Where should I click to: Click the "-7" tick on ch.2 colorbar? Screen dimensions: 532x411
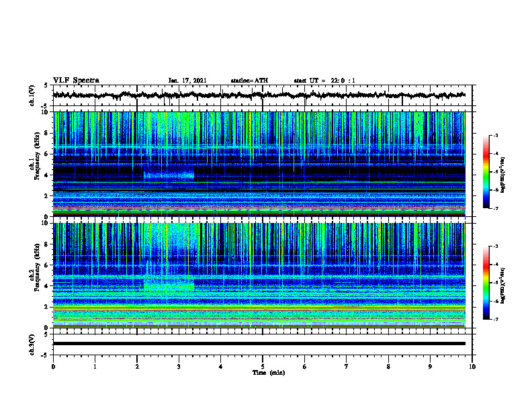click(496, 319)
